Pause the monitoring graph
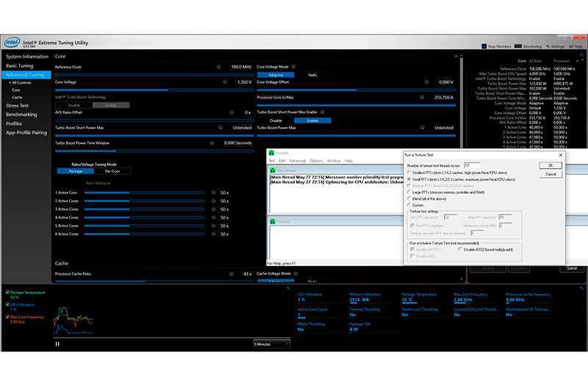This screenshot has height=386, width=588. tap(57, 343)
